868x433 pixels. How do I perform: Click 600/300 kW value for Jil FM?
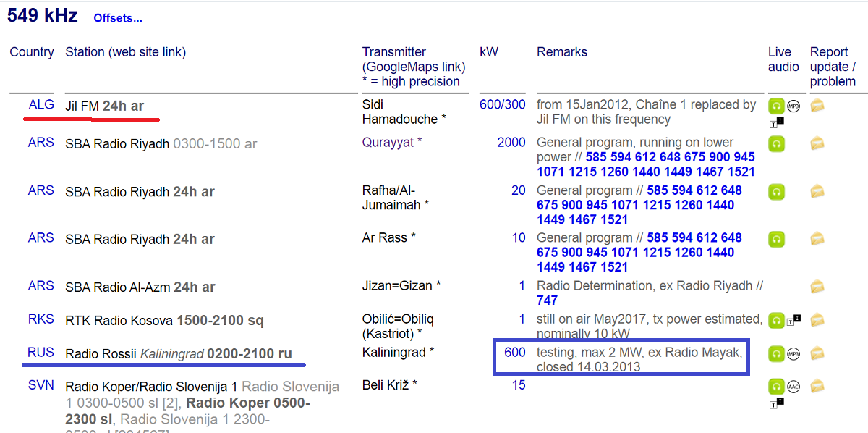coord(502,104)
